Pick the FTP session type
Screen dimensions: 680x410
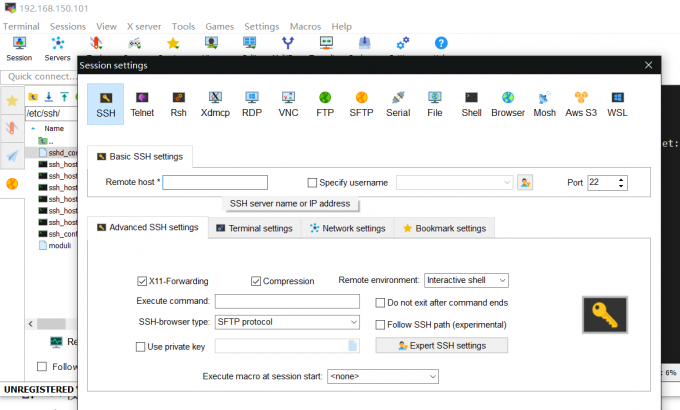coord(325,104)
